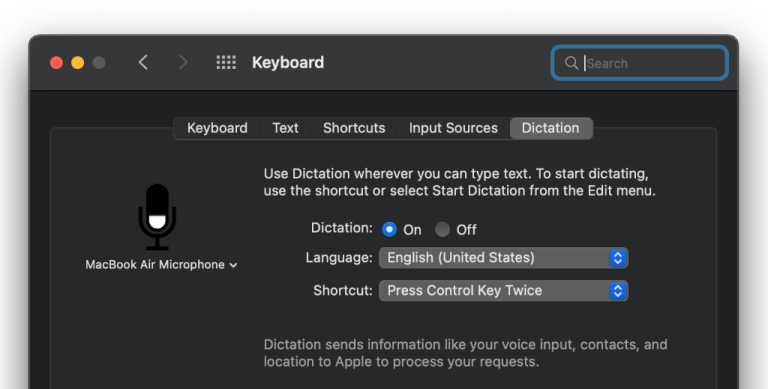The image size is (768, 389).
Task: Select the Dictation Off radio button
Action: (x=442, y=229)
